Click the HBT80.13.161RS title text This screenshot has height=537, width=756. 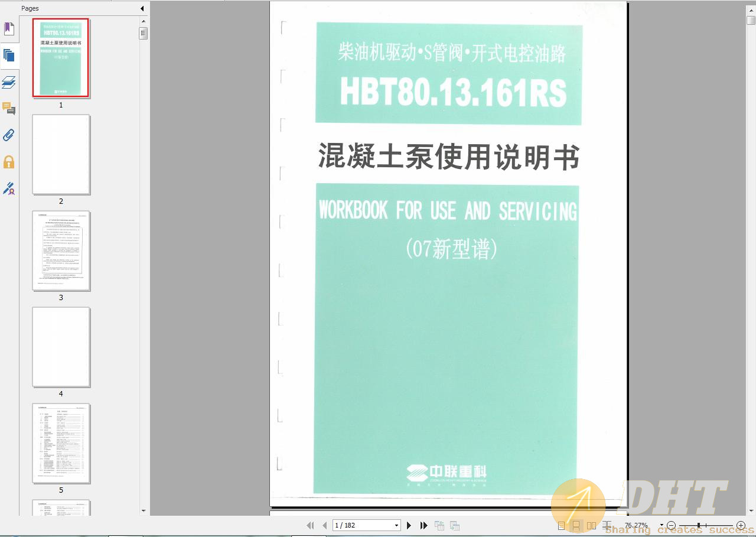[453, 92]
